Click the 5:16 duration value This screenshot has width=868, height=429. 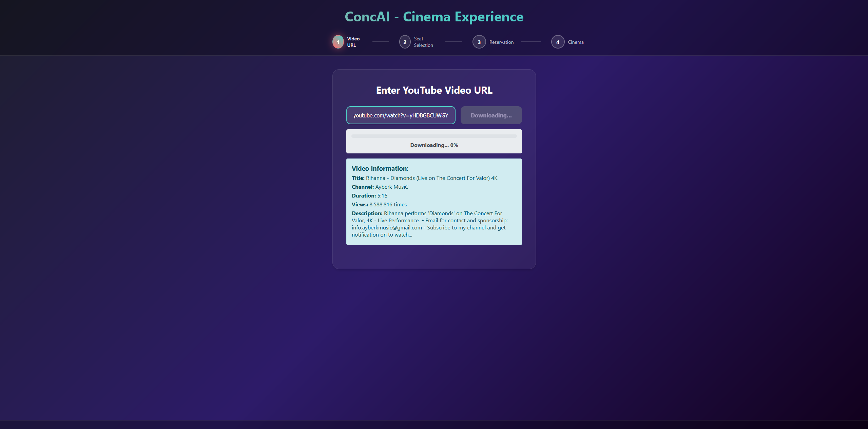pyautogui.click(x=382, y=196)
